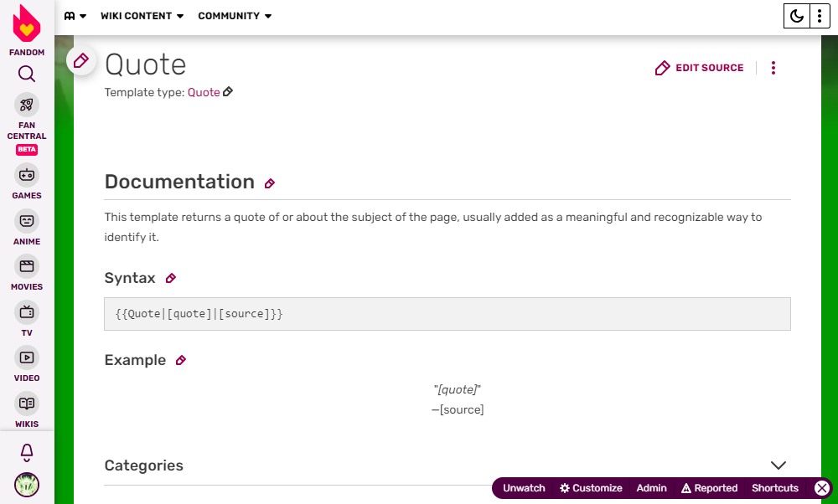The width and height of the screenshot is (838, 504).
Task: Open the Wikis book icon
Action: click(27, 404)
